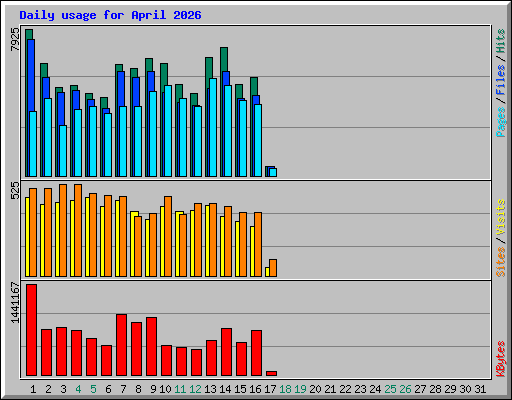Select the day 7 red KBytes bar
Image resolution: width=512 pixels, height=400 pixels.
(121, 345)
